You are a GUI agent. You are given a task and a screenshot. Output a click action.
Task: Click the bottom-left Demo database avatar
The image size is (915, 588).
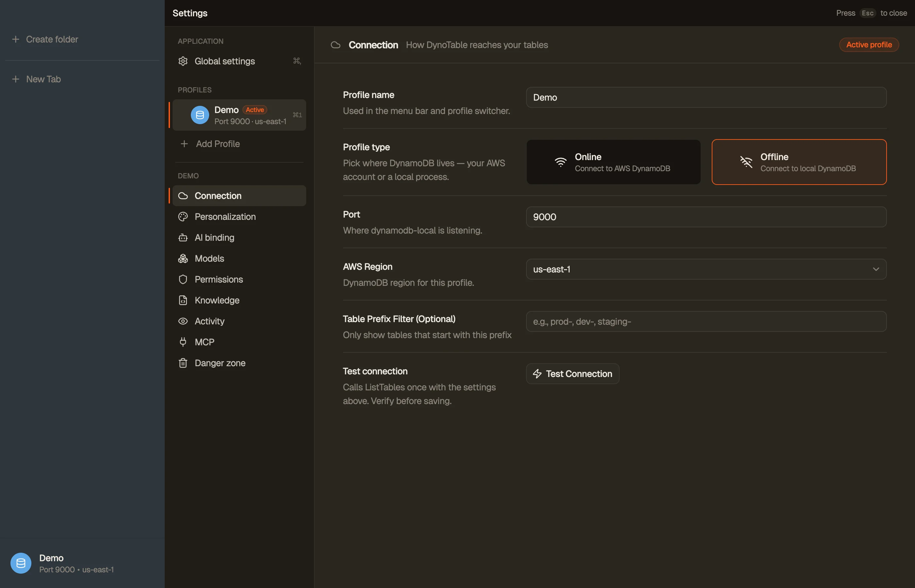[x=21, y=563]
